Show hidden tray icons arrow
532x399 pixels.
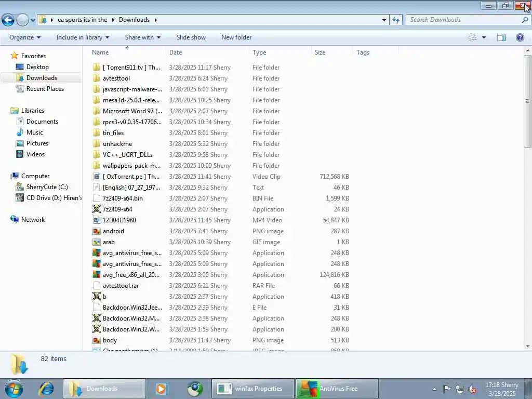434,389
